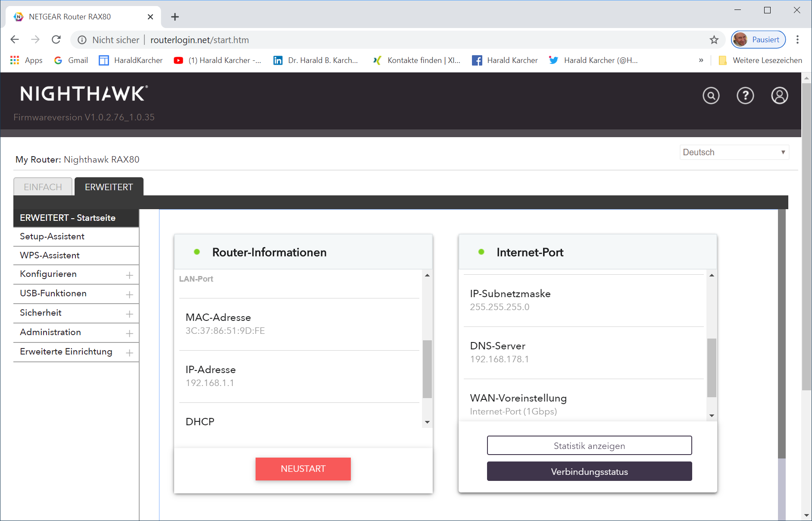Bookmark page with the star icon
812x521 pixels.
(x=714, y=40)
